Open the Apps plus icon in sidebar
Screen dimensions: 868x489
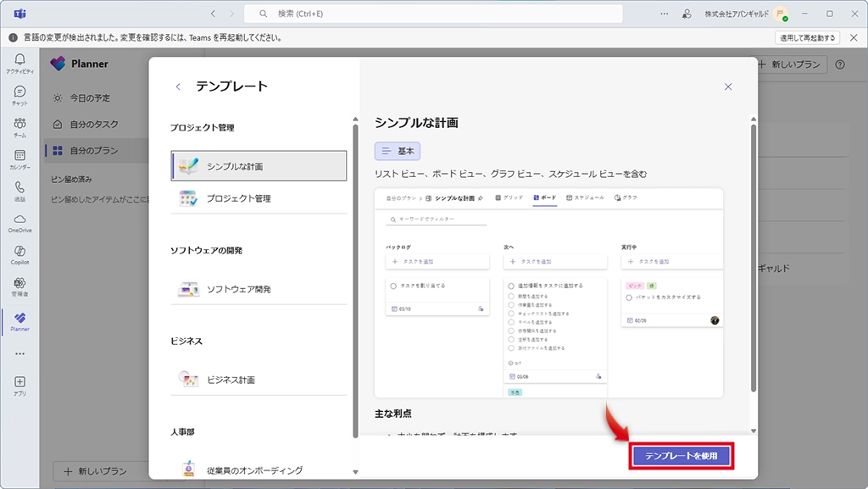click(20, 386)
